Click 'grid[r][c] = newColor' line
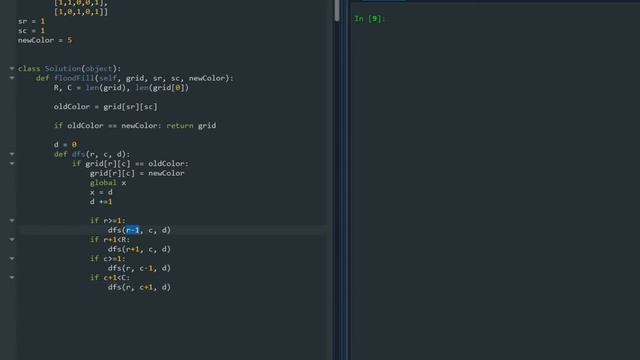 [x=137, y=173]
